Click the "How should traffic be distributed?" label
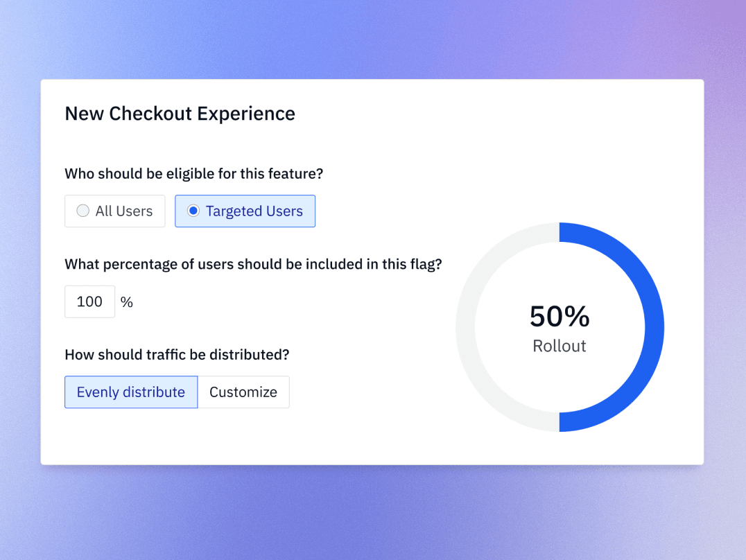The height and width of the screenshot is (560, 746). [x=177, y=355]
